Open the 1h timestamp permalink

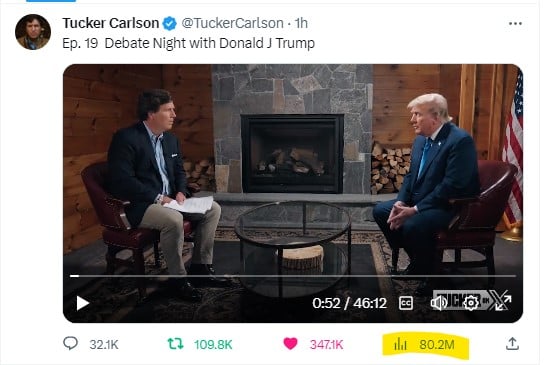(301, 23)
